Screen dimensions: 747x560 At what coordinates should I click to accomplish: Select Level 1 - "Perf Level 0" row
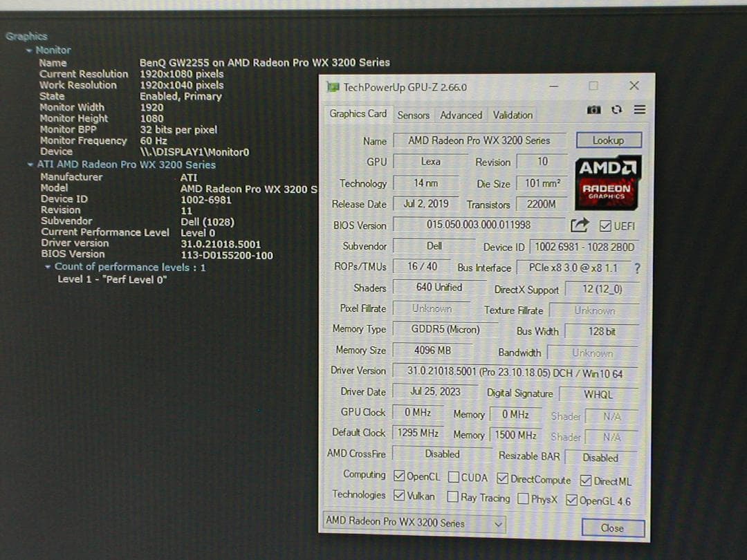point(112,279)
